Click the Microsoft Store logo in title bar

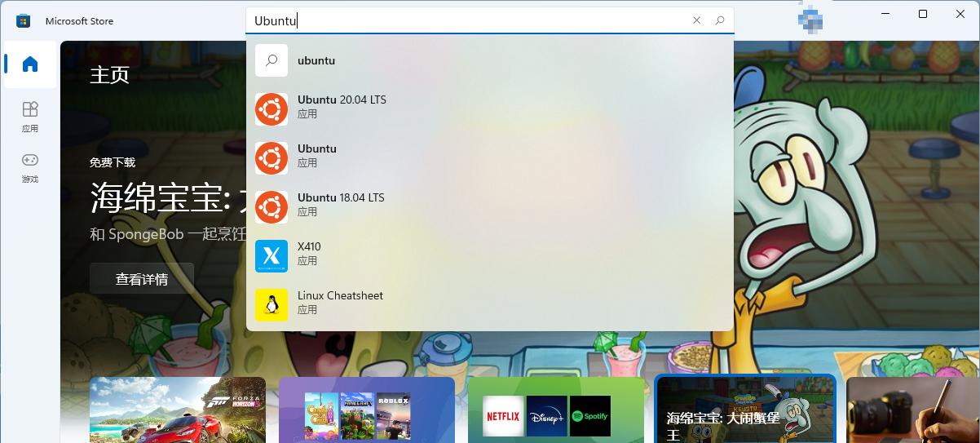pyautogui.click(x=24, y=20)
